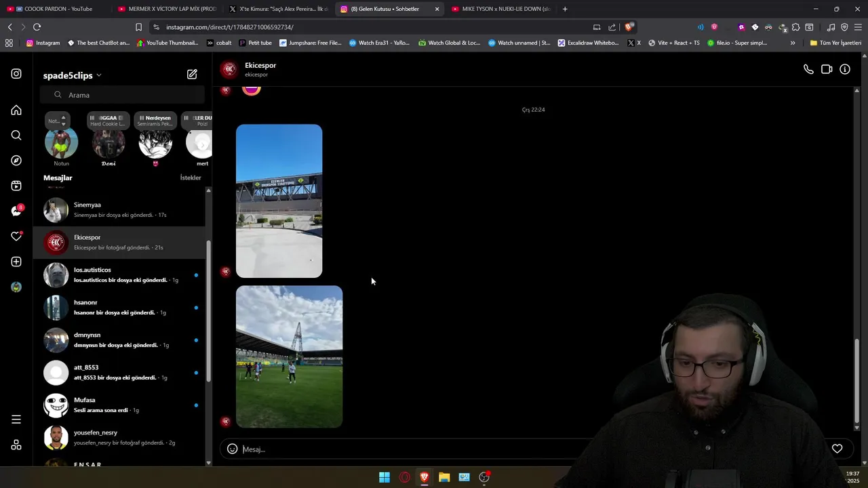Bookmark this page in address bar

coord(138,27)
